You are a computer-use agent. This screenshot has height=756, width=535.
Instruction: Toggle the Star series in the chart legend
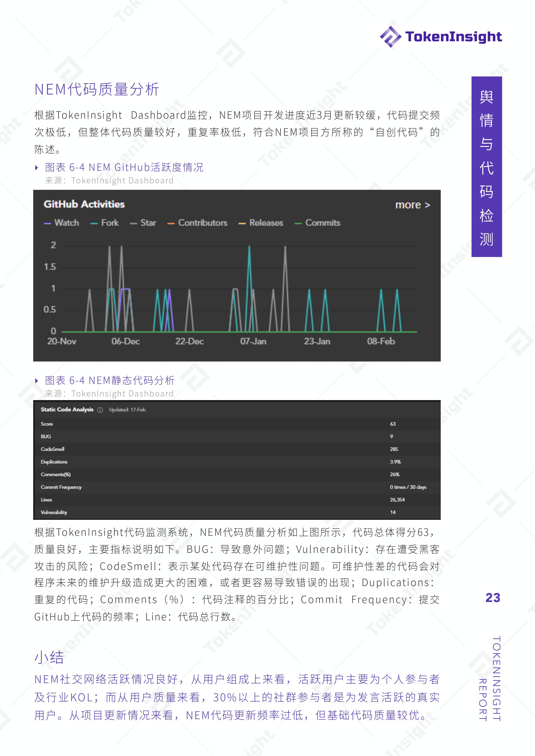click(x=143, y=223)
